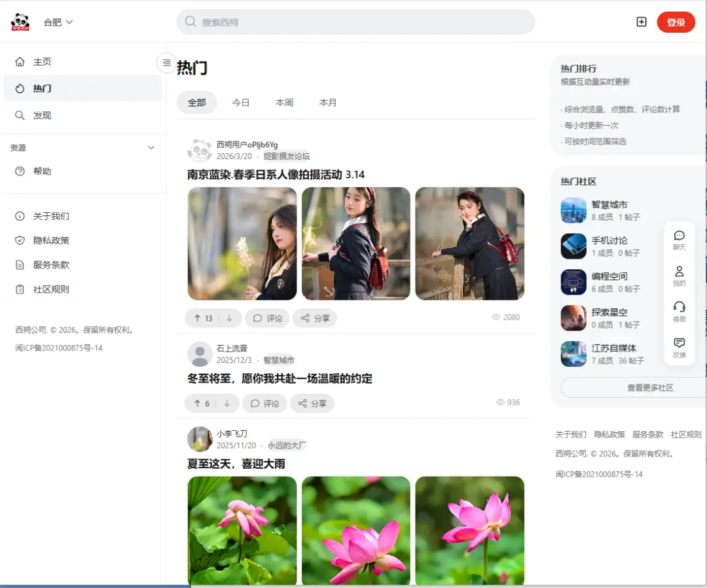Click the create post plus icon
Image resolution: width=707 pixels, height=588 pixels.
coord(641,22)
